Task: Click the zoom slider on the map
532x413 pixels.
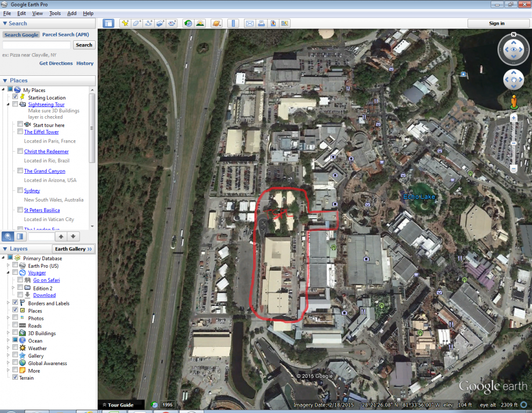Action: tap(514, 143)
